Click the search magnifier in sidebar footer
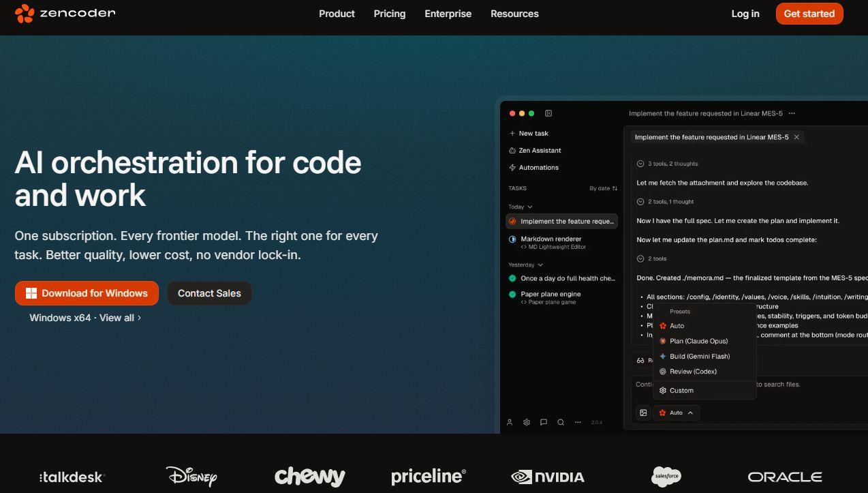The image size is (868, 493). pyautogui.click(x=561, y=422)
